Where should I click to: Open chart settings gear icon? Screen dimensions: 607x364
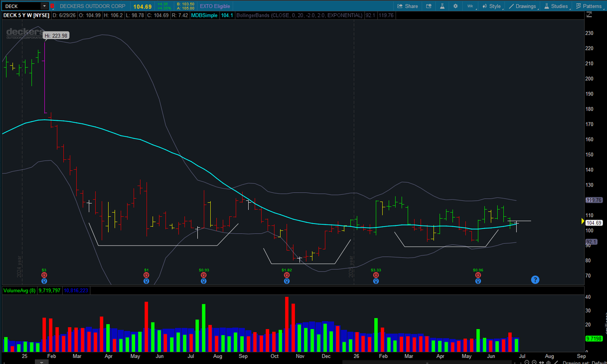[x=455, y=6]
